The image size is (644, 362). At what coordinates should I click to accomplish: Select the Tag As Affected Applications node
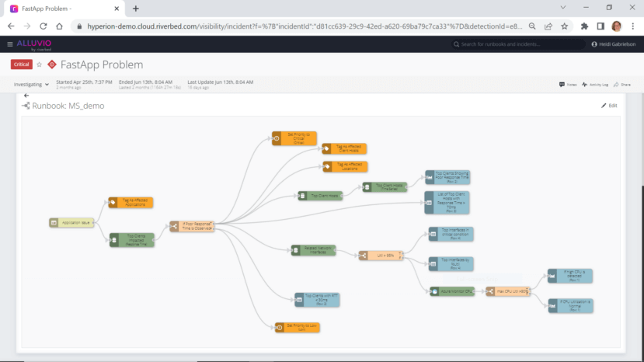pyautogui.click(x=131, y=203)
